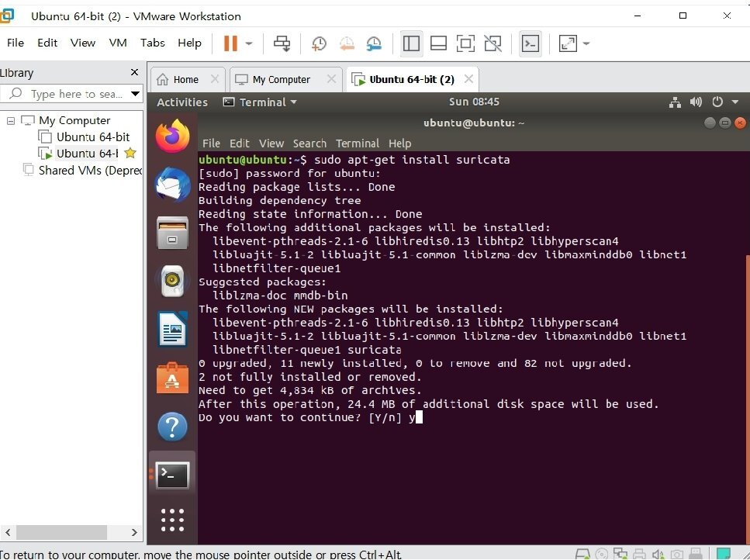Open the terminal window's Search menu

(x=309, y=143)
